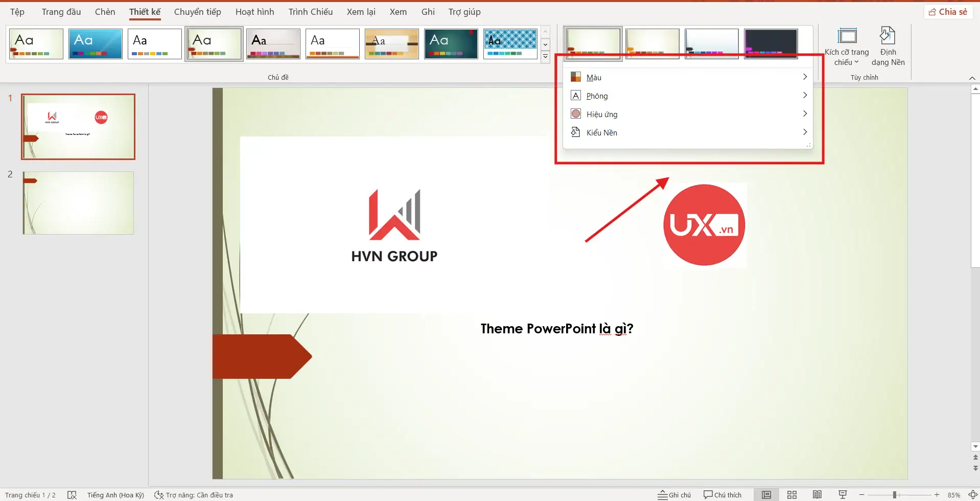This screenshot has height=501, width=980.
Task: Open the Ghi tab
Action: [428, 12]
